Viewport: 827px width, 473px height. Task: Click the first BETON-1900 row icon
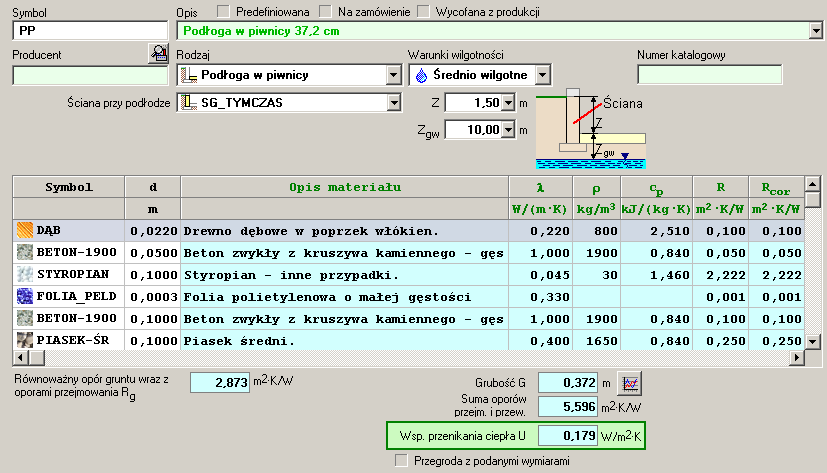[25, 253]
